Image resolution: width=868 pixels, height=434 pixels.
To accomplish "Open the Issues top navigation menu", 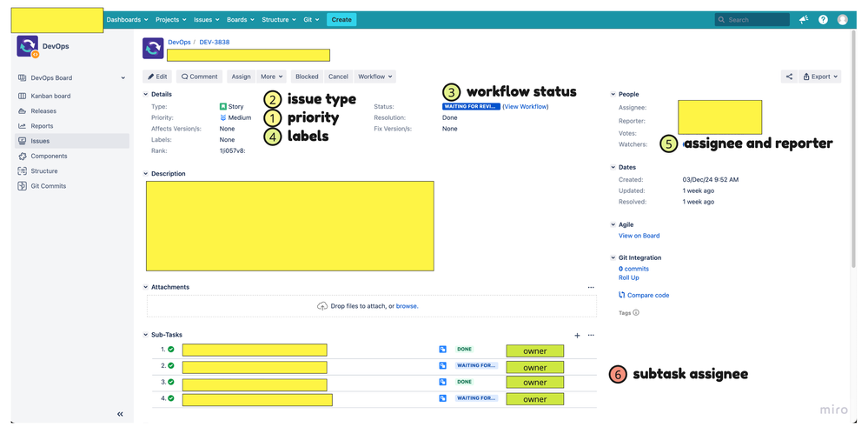I will coord(207,19).
